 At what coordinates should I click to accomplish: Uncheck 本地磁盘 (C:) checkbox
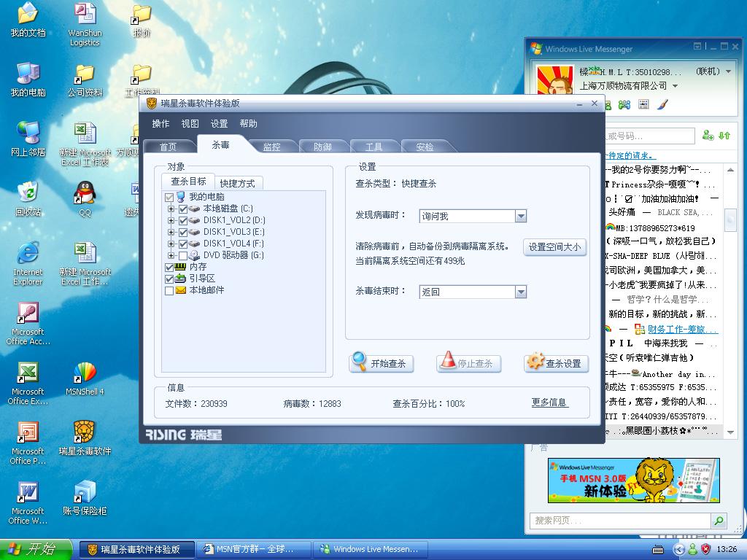[x=183, y=209]
